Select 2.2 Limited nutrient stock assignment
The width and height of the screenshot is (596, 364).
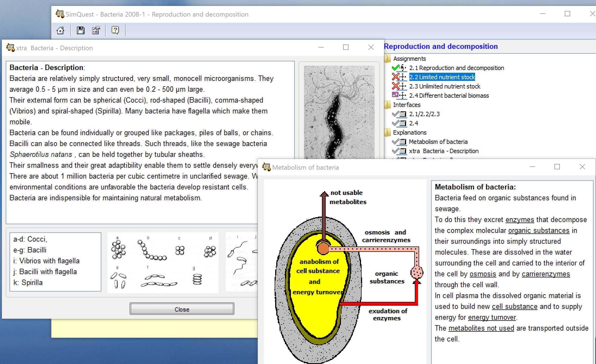tap(442, 77)
